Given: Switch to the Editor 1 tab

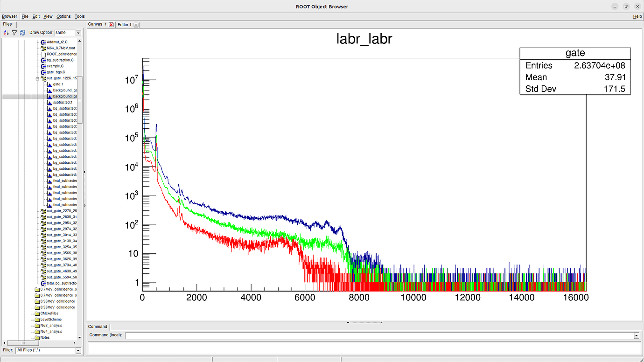Looking at the screenshot, I should [125, 24].
